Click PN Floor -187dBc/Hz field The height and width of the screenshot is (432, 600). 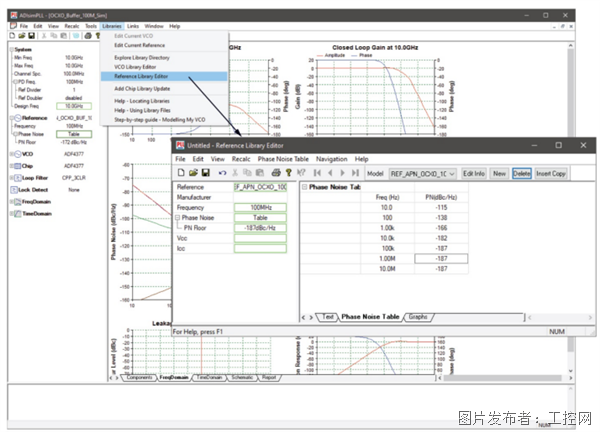tap(260, 228)
